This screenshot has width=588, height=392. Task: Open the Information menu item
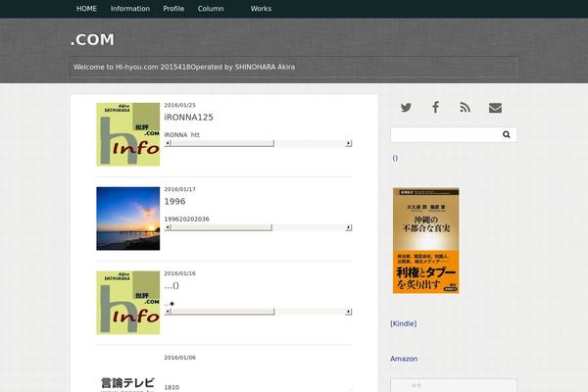[x=130, y=9]
